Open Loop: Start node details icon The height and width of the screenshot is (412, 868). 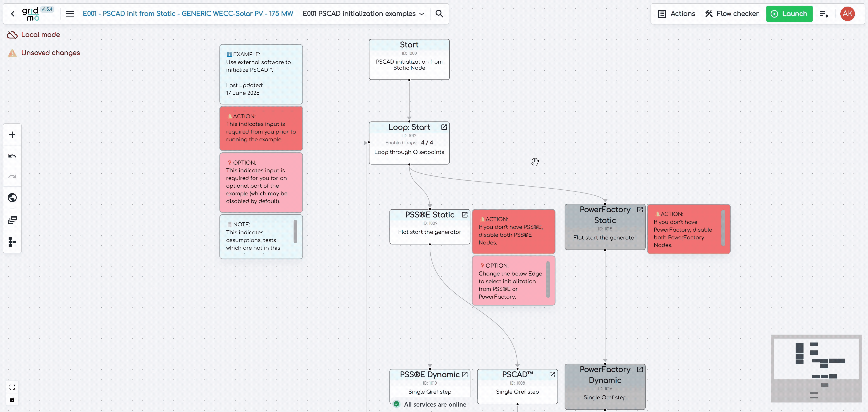(444, 127)
